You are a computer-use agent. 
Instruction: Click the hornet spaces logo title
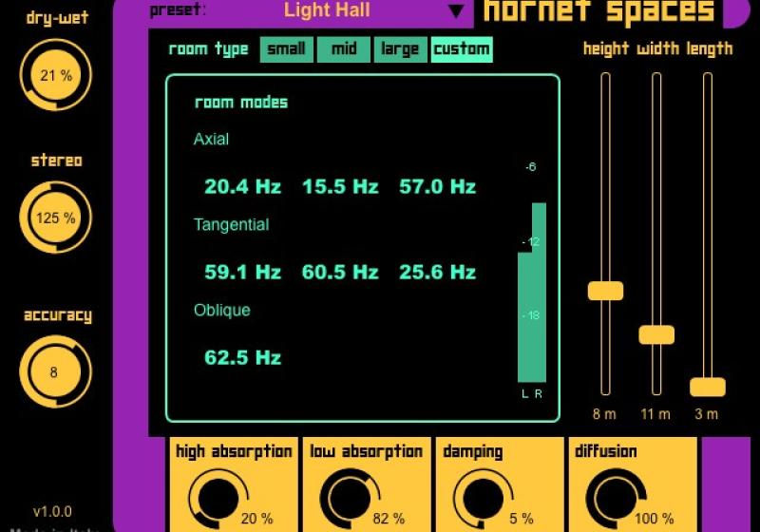coord(599,11)
